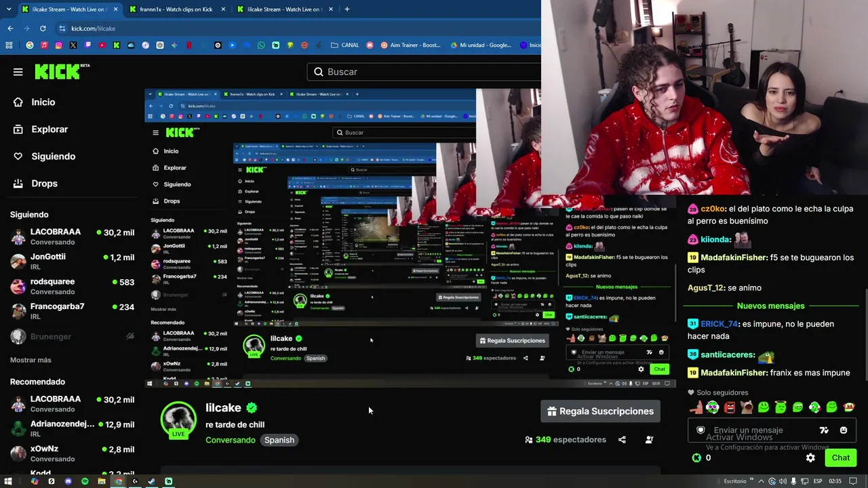The image size is (868, 488).
Task: Click the user report icon next to share
Action: 649,440
